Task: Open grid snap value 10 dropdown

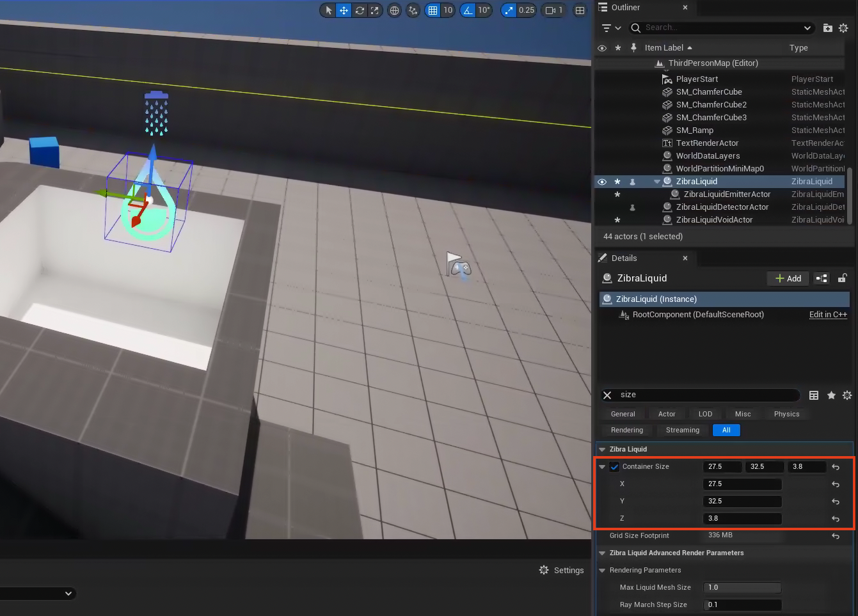Action: click(448, 10)
